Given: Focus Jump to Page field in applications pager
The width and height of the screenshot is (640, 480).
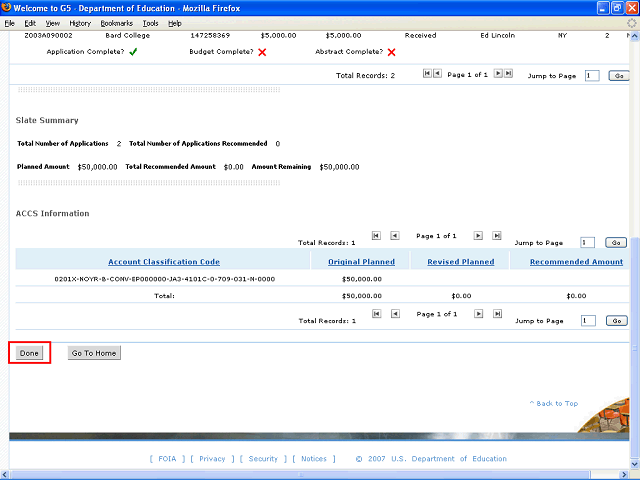Looking at the screenshot, I should [592, 76].
